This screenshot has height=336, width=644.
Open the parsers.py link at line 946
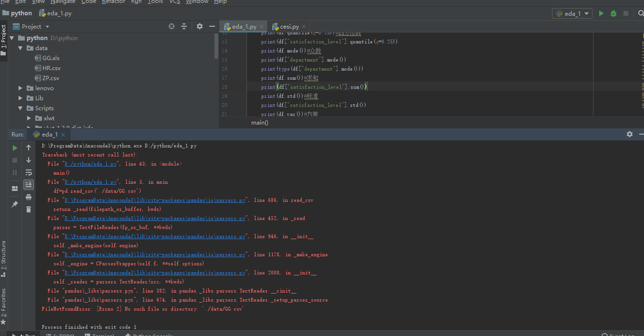click(x=155, y=237)
